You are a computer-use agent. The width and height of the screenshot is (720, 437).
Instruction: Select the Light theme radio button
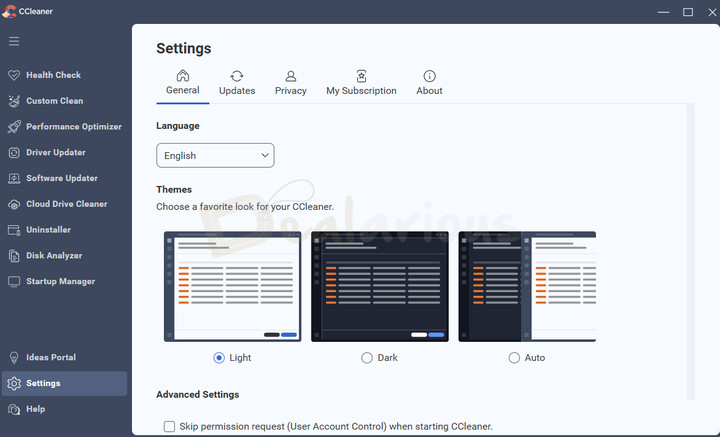click(x=219, y=358)
